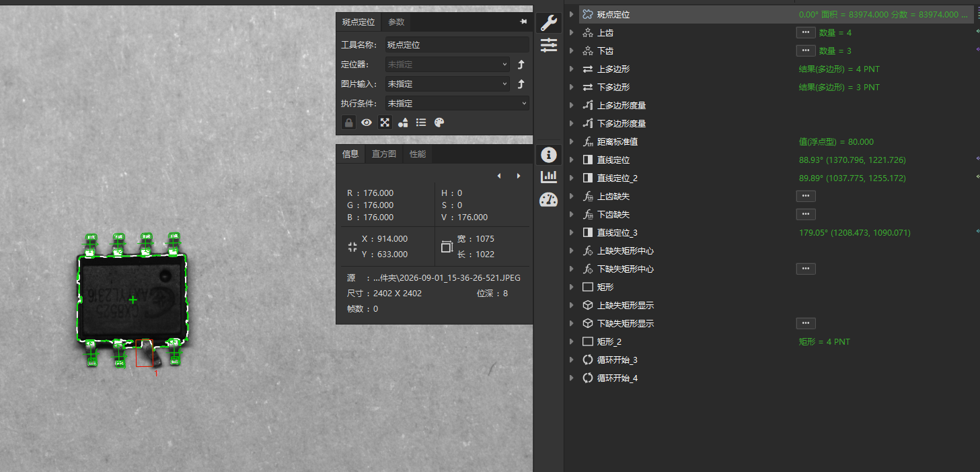The height and width of the screenshot is (472, 980).
Task: Click the link arrow next to 定位器
Action: 521,65
